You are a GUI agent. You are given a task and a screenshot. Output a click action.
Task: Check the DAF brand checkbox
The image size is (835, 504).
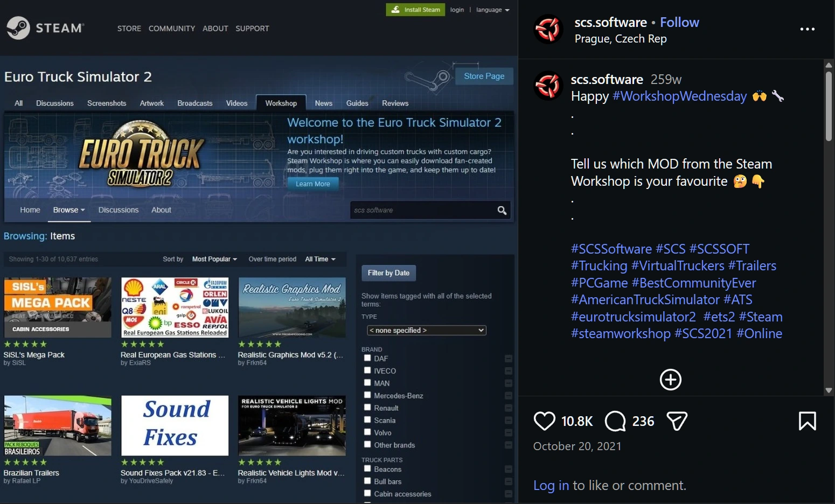[367, 358]
